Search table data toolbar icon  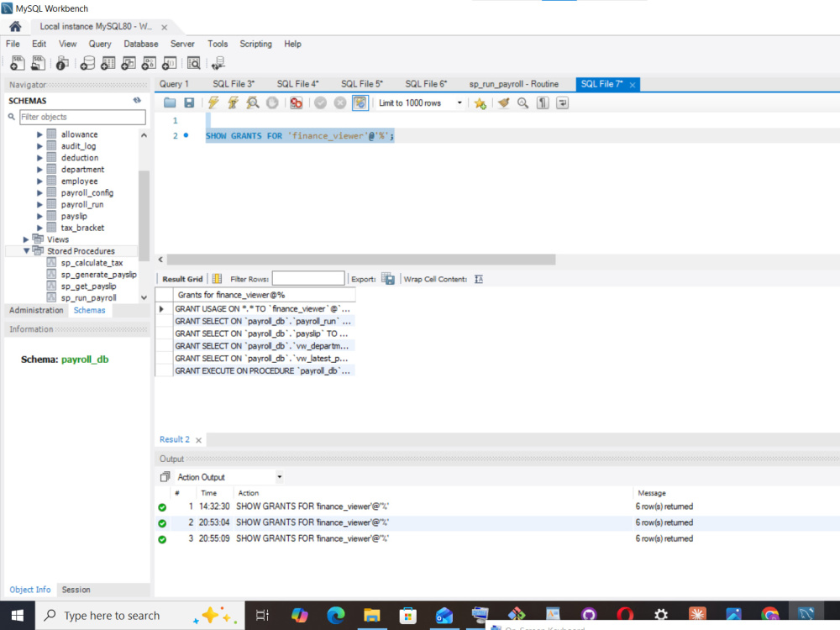click(193, 63)
